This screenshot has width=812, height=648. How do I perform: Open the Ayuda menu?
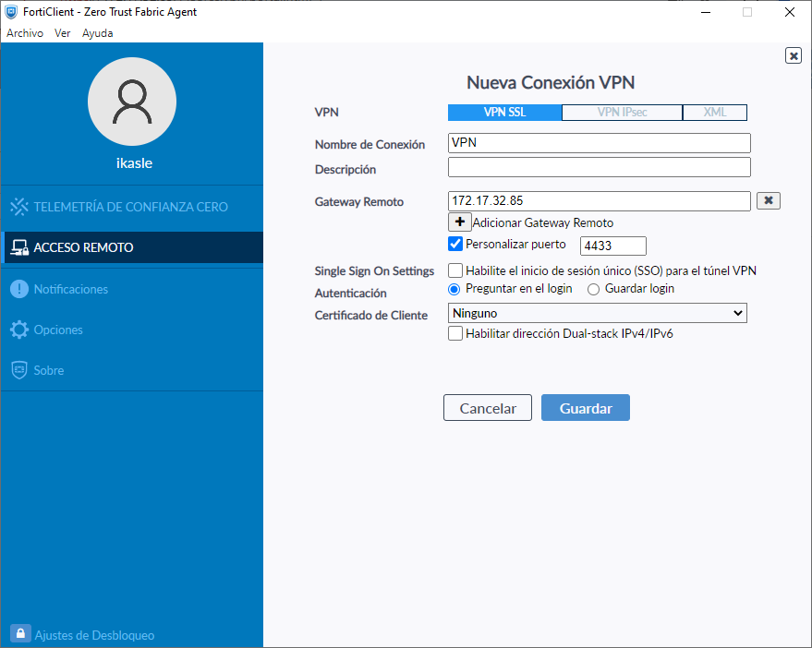click(97, 32)
